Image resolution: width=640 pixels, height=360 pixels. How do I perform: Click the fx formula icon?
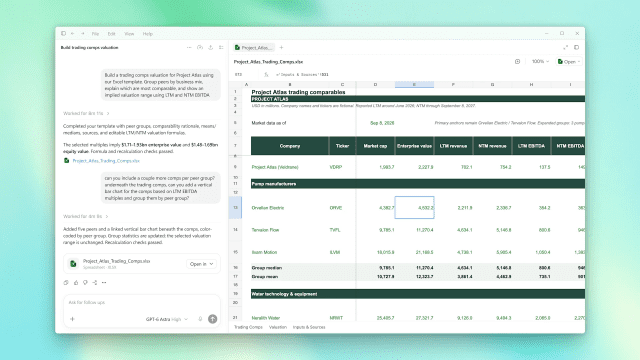tap(266, 75)
